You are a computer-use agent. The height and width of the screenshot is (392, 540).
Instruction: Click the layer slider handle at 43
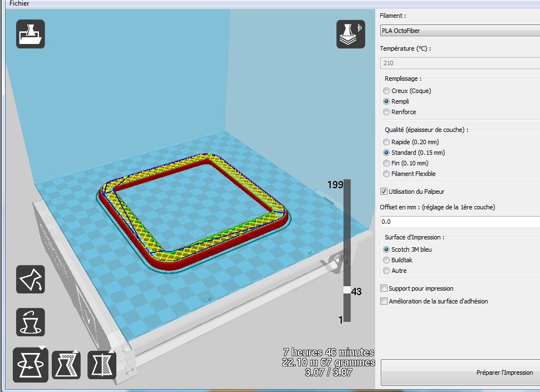347,290
